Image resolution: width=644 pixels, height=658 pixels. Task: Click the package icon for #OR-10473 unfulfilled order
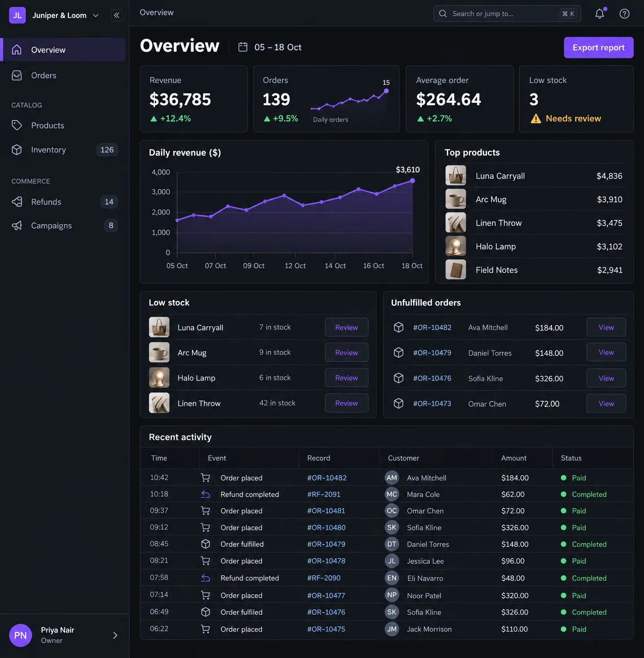click(x=398, y=404)
